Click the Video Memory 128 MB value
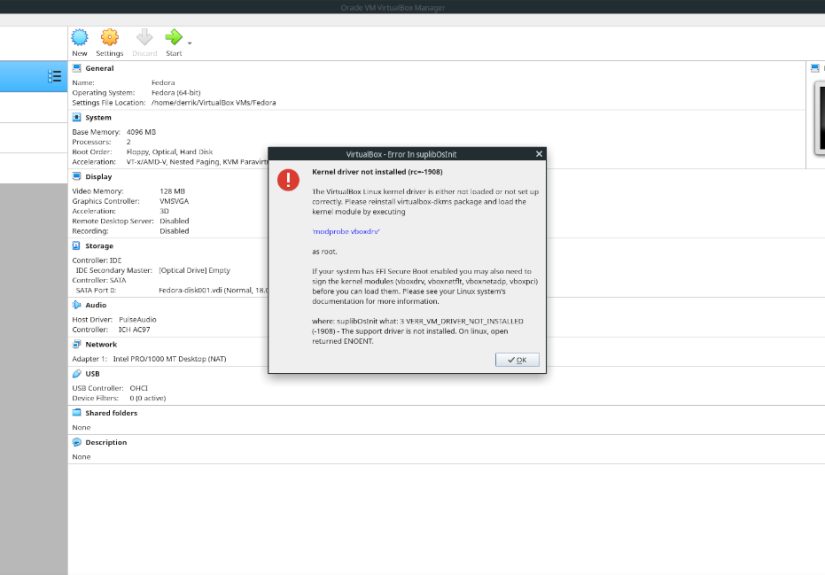 coord(172,191)
